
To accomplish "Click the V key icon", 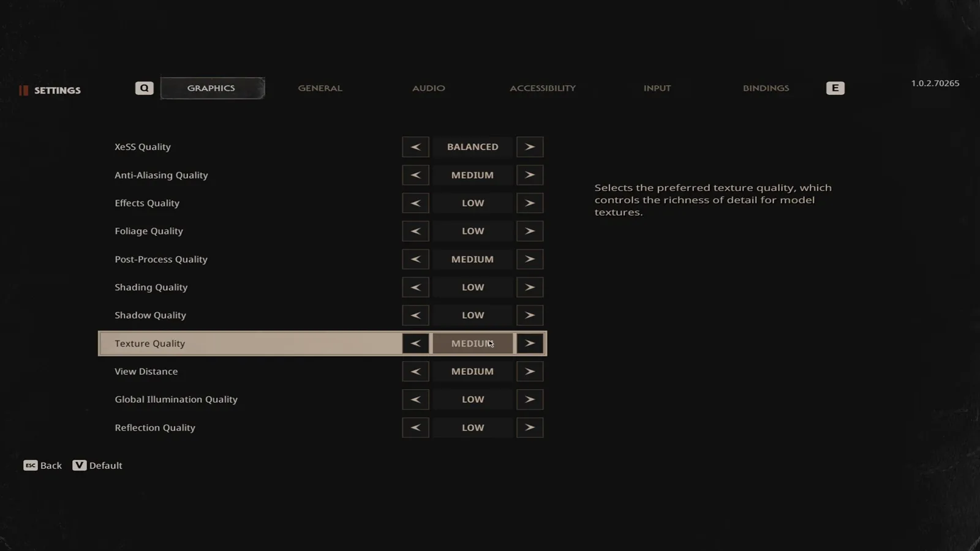I will pyautogui.click(x=80, y=465).
